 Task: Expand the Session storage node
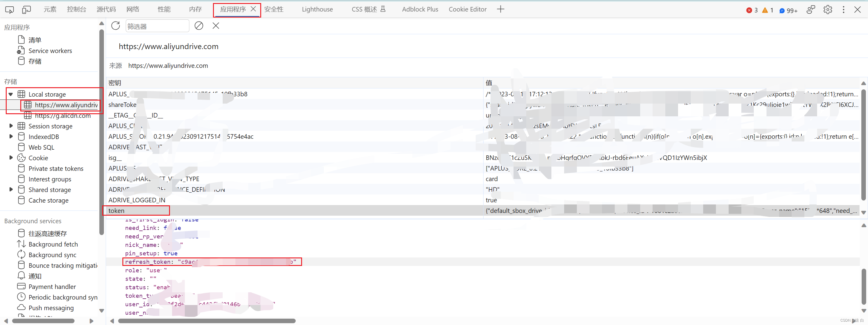(x=11, y=126)
